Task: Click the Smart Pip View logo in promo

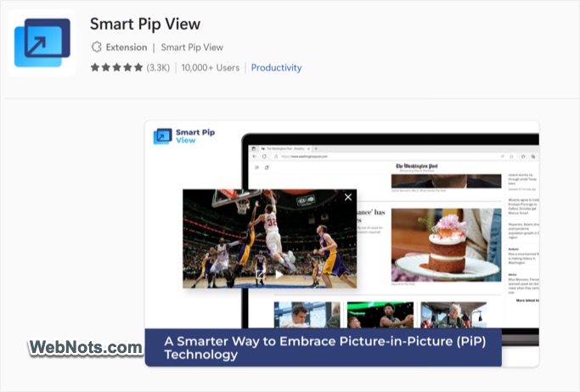Action: pyautogui.click(x=184, y=136)
